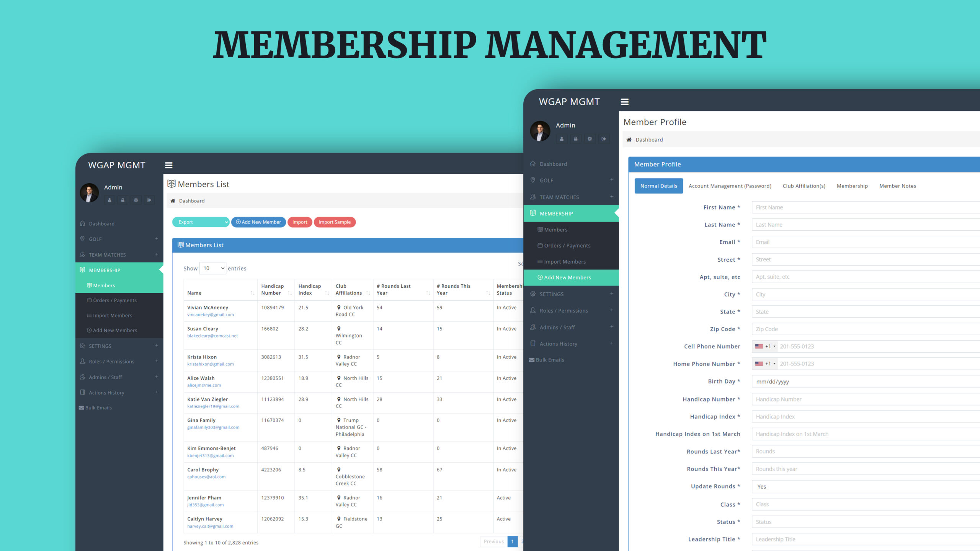Image resolution: width=980 pixels, height=551 pixels.
Task: Open the Member Notes tab
Action: 897,186
